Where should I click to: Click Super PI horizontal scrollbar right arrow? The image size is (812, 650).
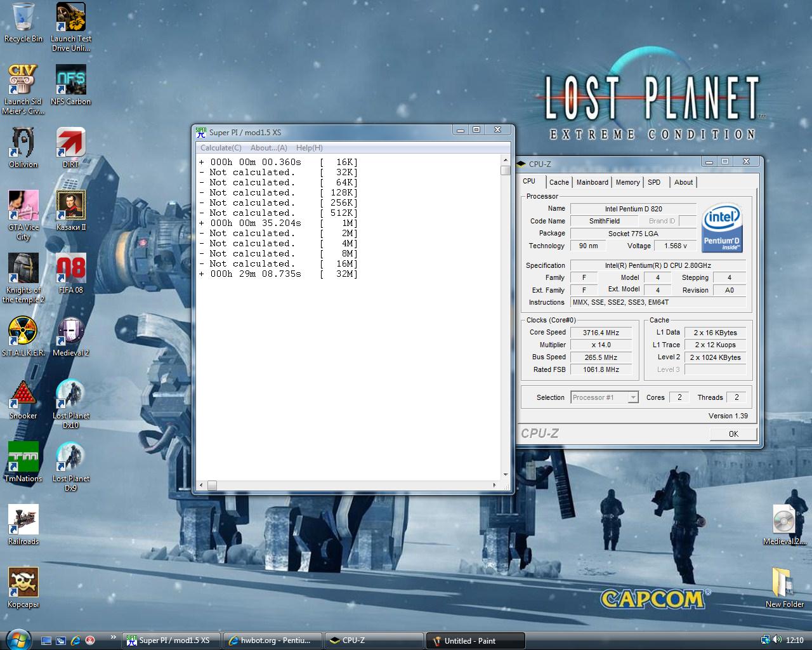point(495,485)
